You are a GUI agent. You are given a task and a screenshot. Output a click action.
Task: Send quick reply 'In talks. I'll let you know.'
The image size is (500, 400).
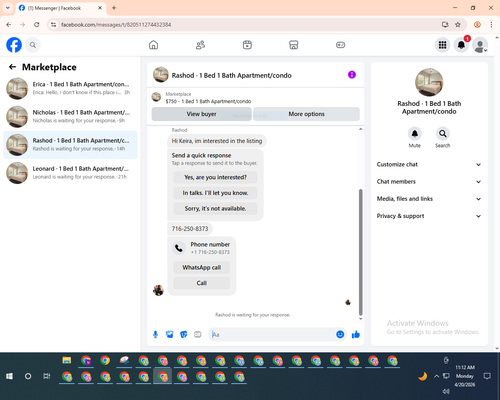pyautogui.click(x=215, y=193)
